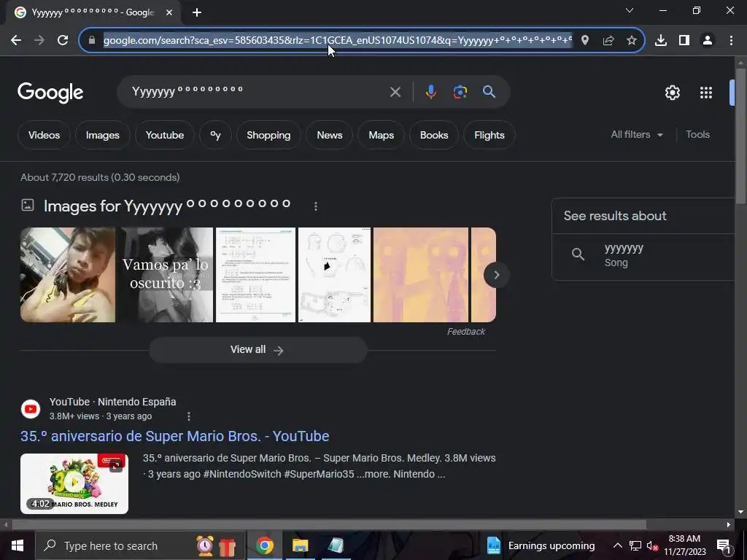Open the line-drawing sketch image
Image resolution: width=747 pixels, height=560 pixels.
334,275
